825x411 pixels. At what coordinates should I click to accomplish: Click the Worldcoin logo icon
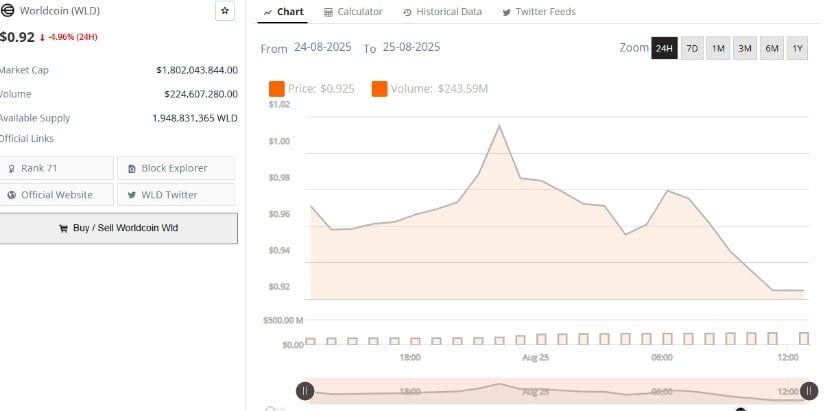(x=8, y=10)
